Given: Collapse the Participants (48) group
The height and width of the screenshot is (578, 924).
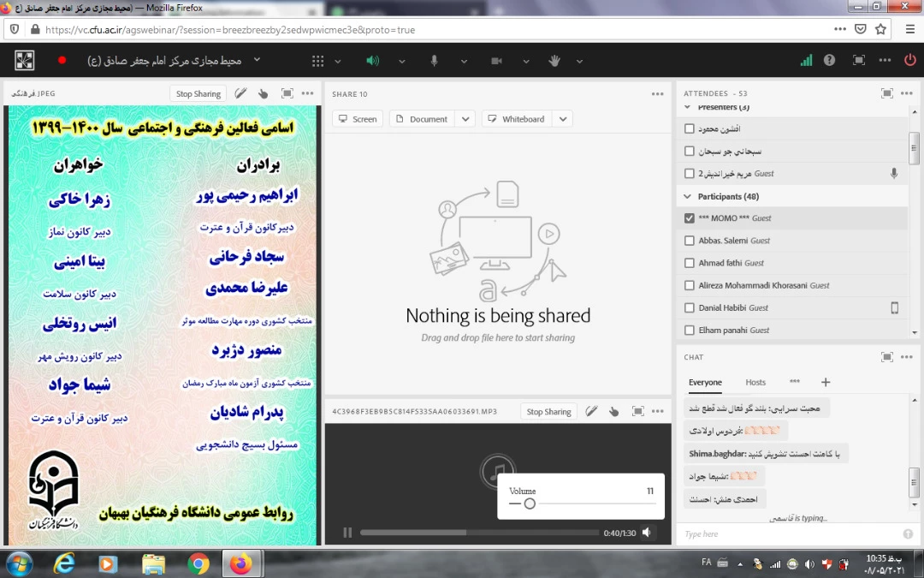Looking at the screenshot, I should coord(689,196).
